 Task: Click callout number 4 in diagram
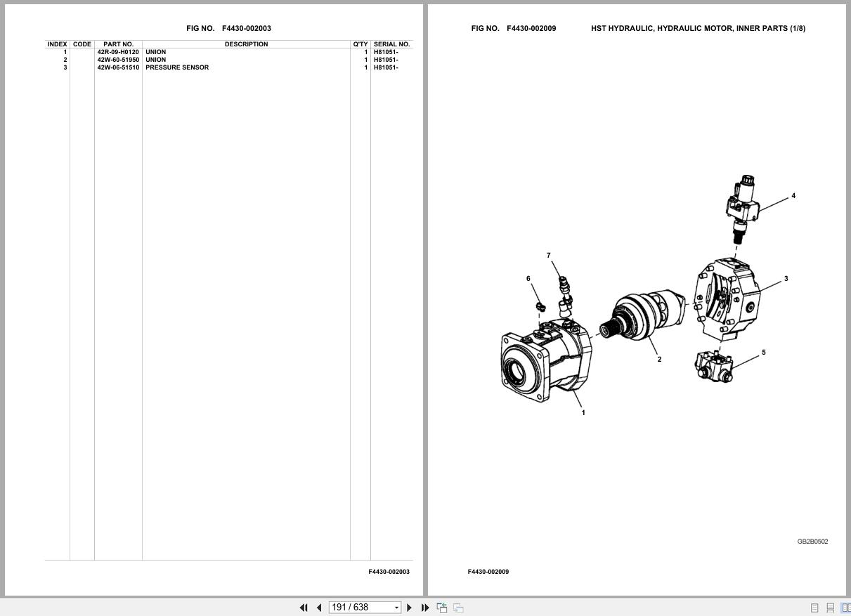pos(793,196)
